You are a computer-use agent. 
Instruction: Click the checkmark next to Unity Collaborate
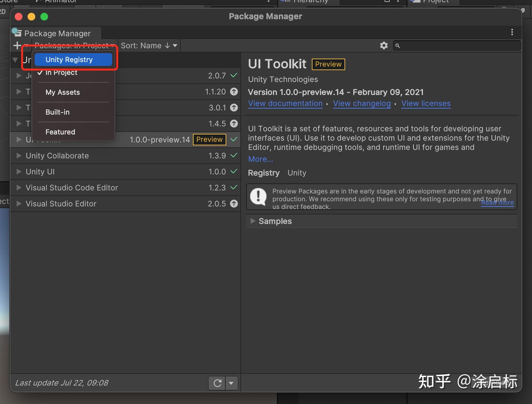click(234, 156)
